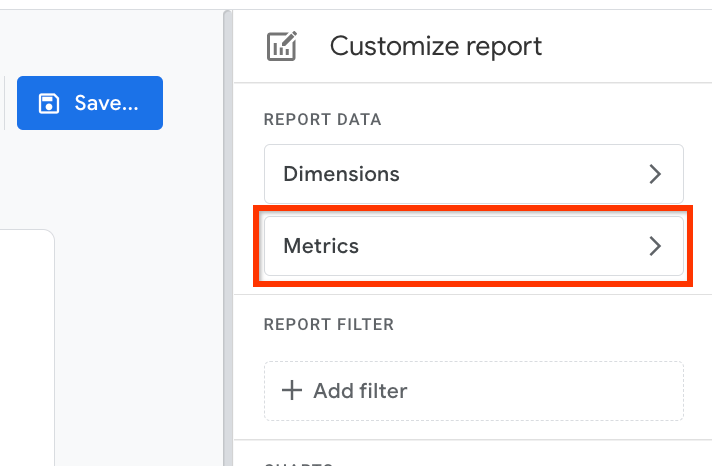Expand Dimensions using its chevron arrow
The height and width of the screenshot is (466, 712).
pos(655,174)
